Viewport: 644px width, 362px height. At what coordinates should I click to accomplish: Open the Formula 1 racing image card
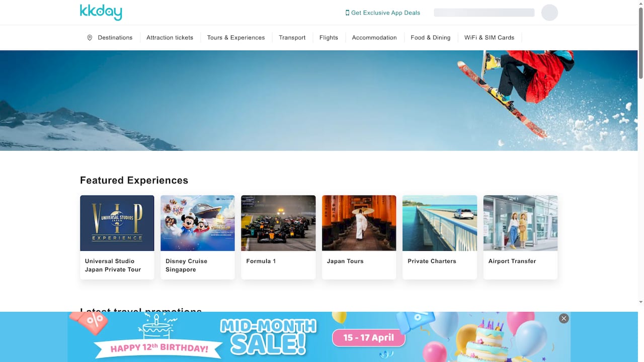[x=278, y=223]
